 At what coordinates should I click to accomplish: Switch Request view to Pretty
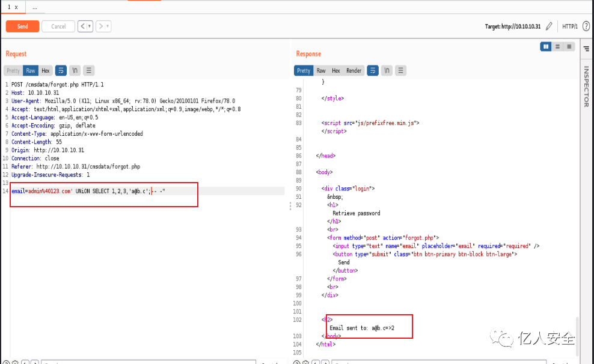(13, 71)
